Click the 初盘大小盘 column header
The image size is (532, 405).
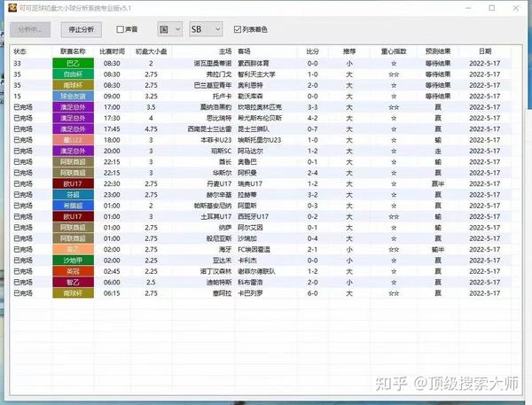point(151,51)
